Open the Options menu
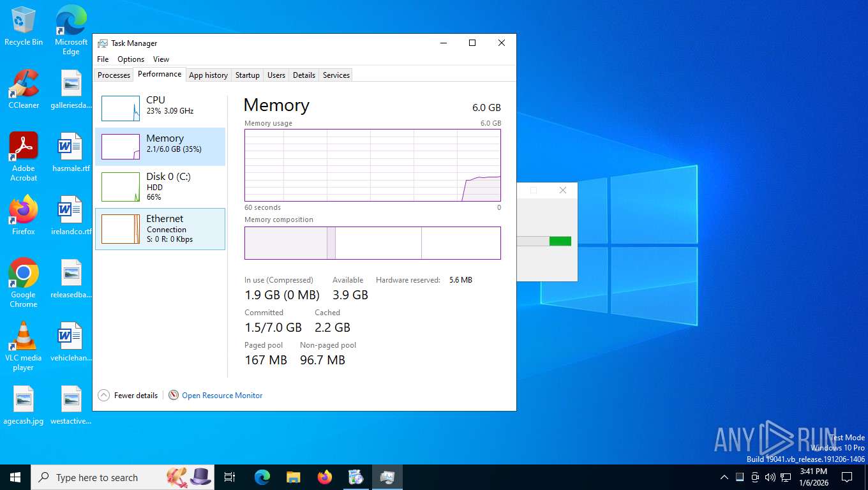 coord(131,59)
